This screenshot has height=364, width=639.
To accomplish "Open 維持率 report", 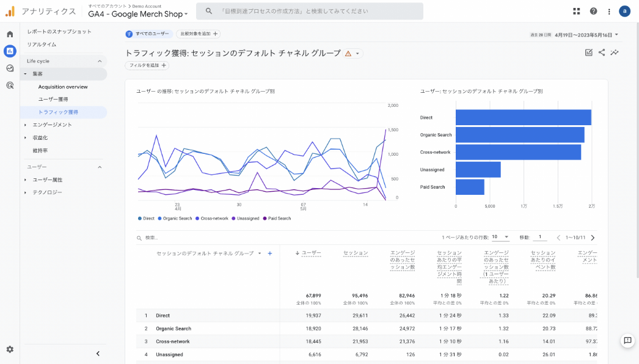I will click(40, 150).
